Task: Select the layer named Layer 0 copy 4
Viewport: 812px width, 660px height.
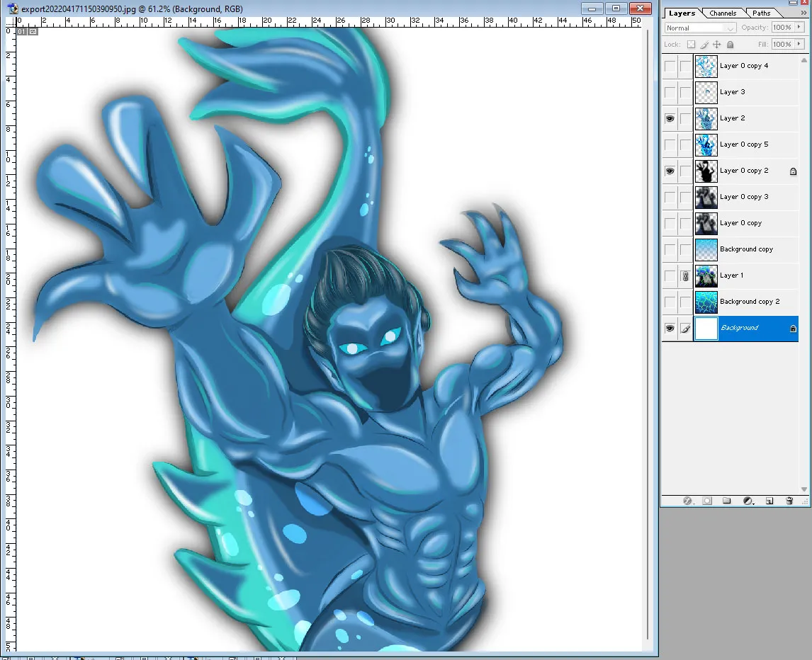Action: tap(744, 67)
